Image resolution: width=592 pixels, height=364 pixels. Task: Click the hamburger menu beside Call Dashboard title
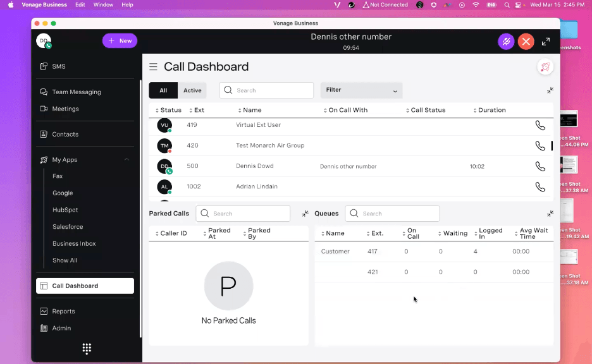(x=152, y=66)
